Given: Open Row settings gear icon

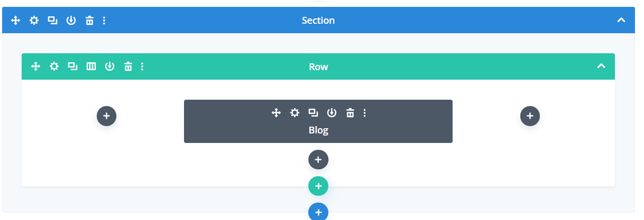Looking at the screenshot, I should pyautogui.click(x=54, y=66).
